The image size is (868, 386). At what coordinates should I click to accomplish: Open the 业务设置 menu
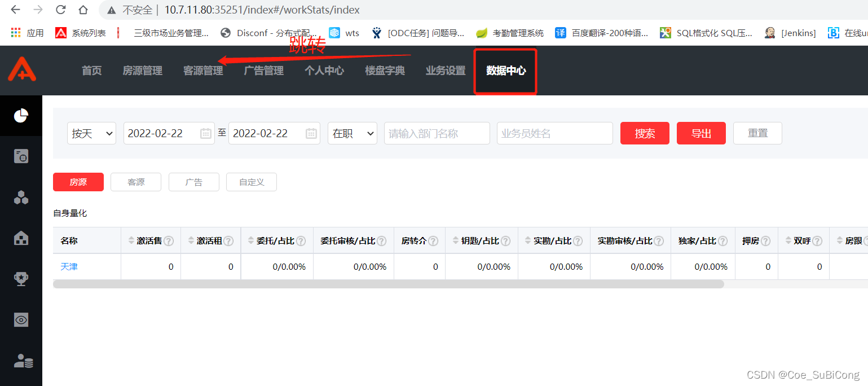[446, 71]
